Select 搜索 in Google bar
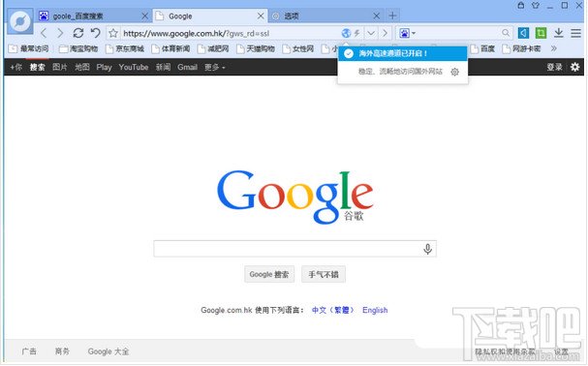588x366 pixels. 38,67
